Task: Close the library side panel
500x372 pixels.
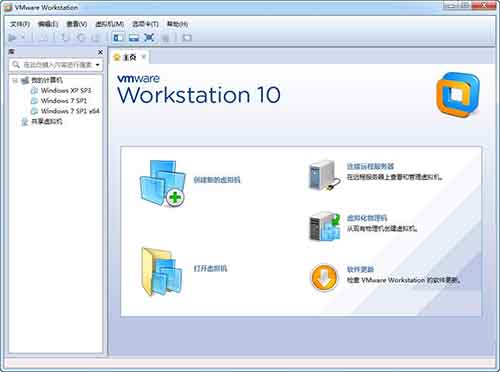Action: coord(100,52)
